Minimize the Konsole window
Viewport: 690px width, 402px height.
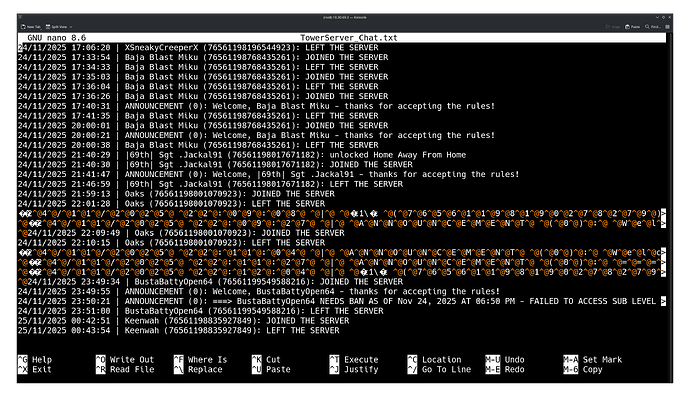(657, 17)
